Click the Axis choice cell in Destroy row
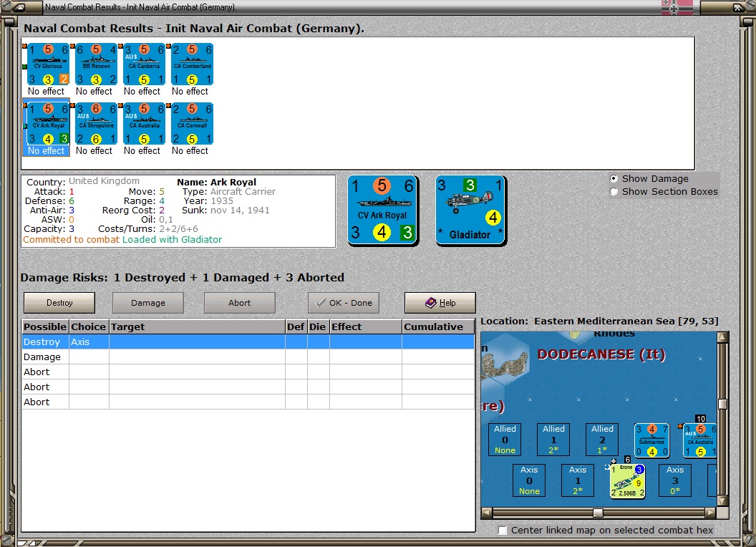The height and width of the screenshot is (547, 756). (89, 342)
